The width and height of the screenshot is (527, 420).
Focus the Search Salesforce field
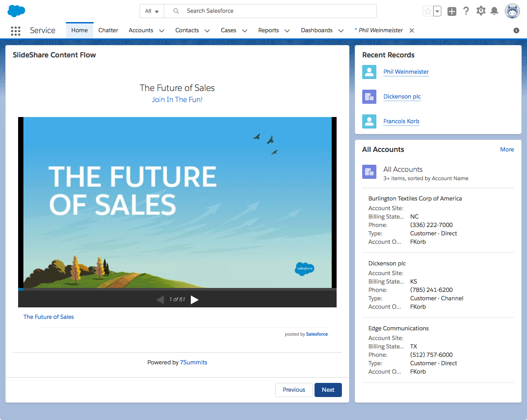270,11
